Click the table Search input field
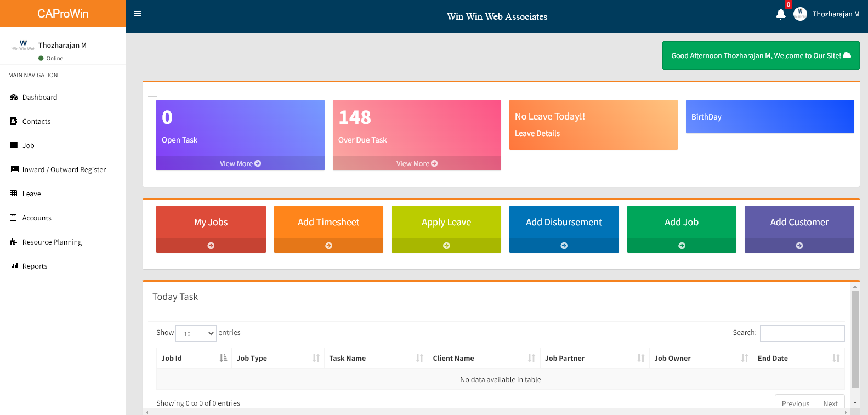868x415 pixels. click(x=802, y=333)
